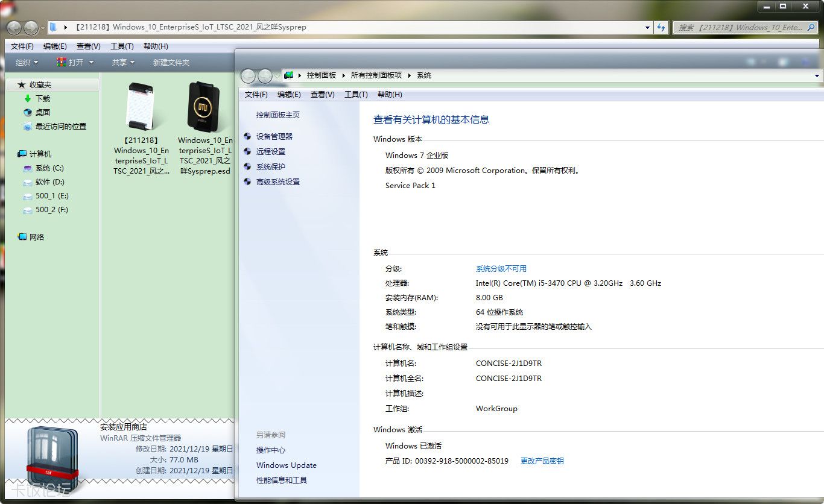
Task: Open 工具(T) menu in Explorer window
Action: (x=122, y=46)
